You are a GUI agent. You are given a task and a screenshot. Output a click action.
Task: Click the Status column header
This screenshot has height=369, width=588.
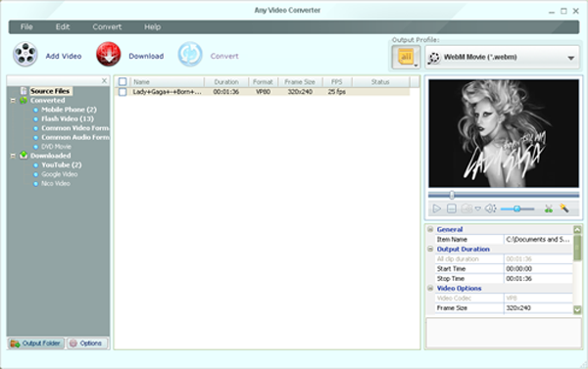(x=380, y=81)
